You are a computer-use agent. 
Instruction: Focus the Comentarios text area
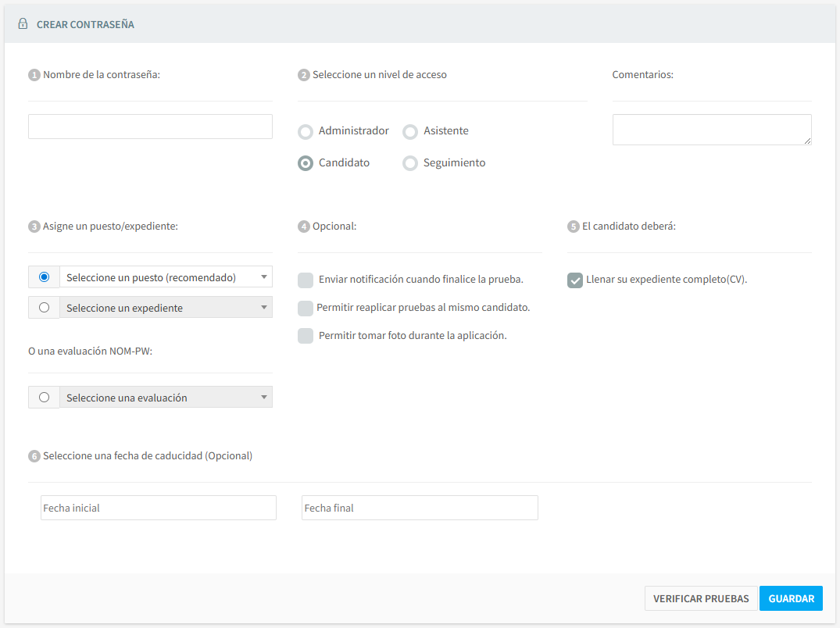(711, 130)
